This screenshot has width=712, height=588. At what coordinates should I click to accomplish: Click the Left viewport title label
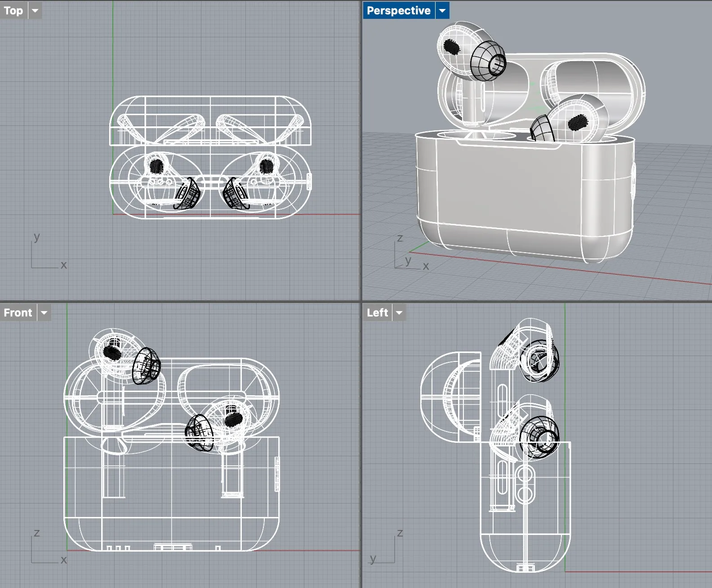377,312
